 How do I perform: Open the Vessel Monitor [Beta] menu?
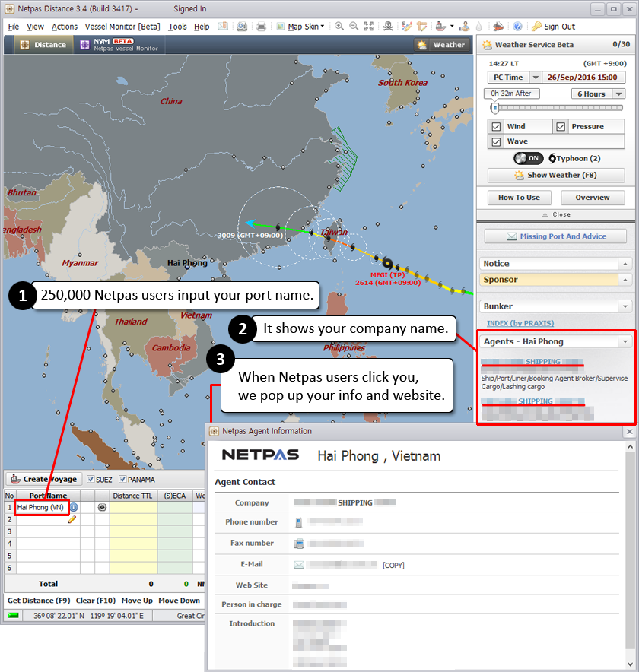pos(122,27)
